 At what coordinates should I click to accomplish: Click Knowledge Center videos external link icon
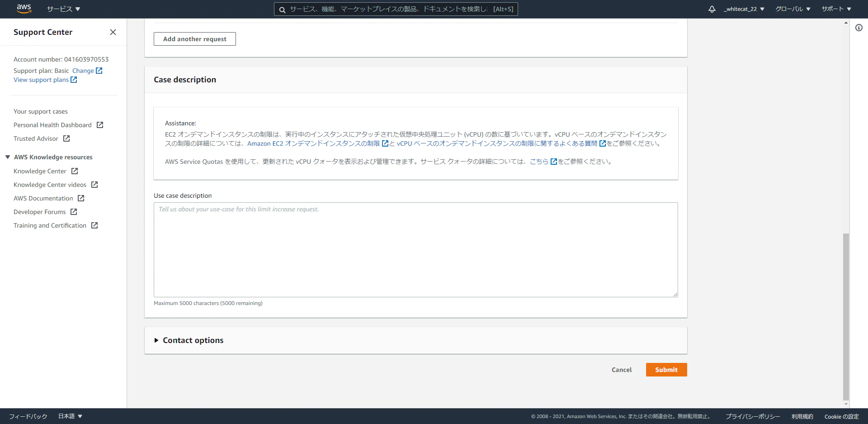94,185
